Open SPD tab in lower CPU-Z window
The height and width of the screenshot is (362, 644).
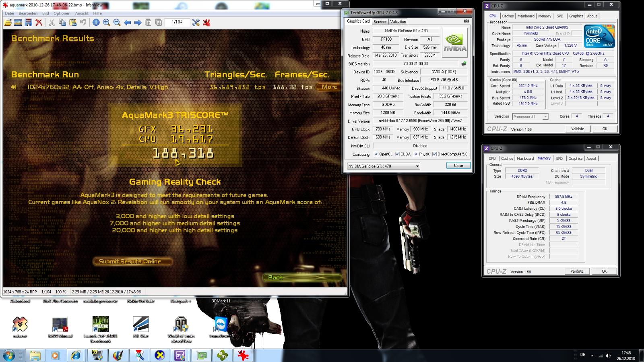point(559,159)
